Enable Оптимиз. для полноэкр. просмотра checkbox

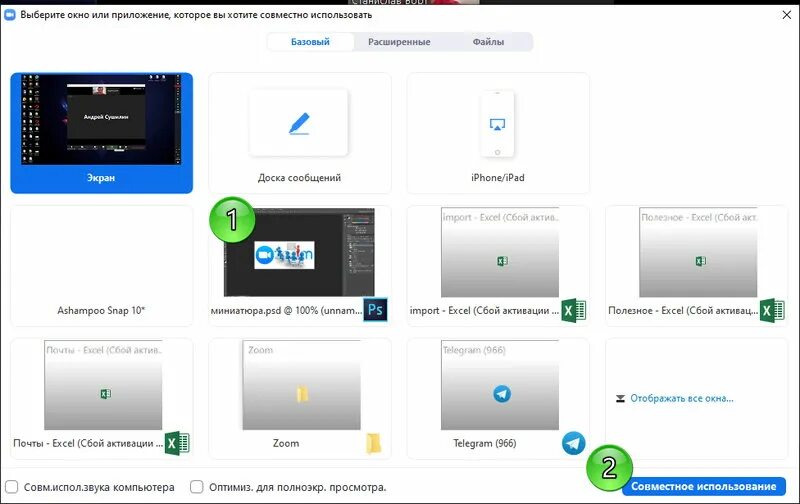click(196, 487)
